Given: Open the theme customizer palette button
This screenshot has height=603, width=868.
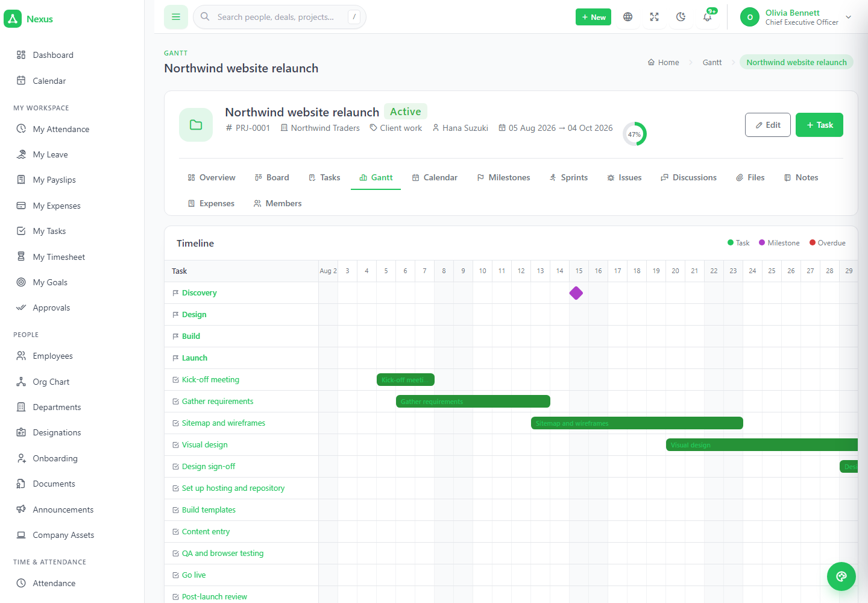Looking at the screenshot, I should tap(841, 576).
